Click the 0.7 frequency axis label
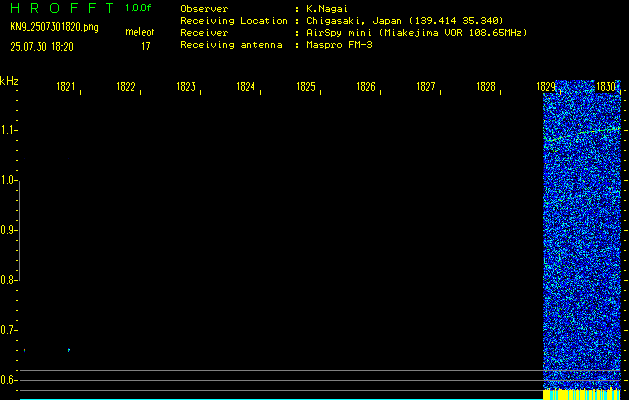This screenshot has width=629, height=400. pyautogui.click(x=8, y=330)
